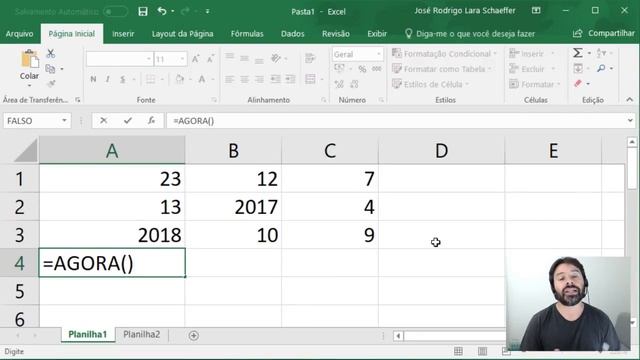Open the Name Box dropdown showing FALSO
Screen dimensions: 640x360
(64, 121)
